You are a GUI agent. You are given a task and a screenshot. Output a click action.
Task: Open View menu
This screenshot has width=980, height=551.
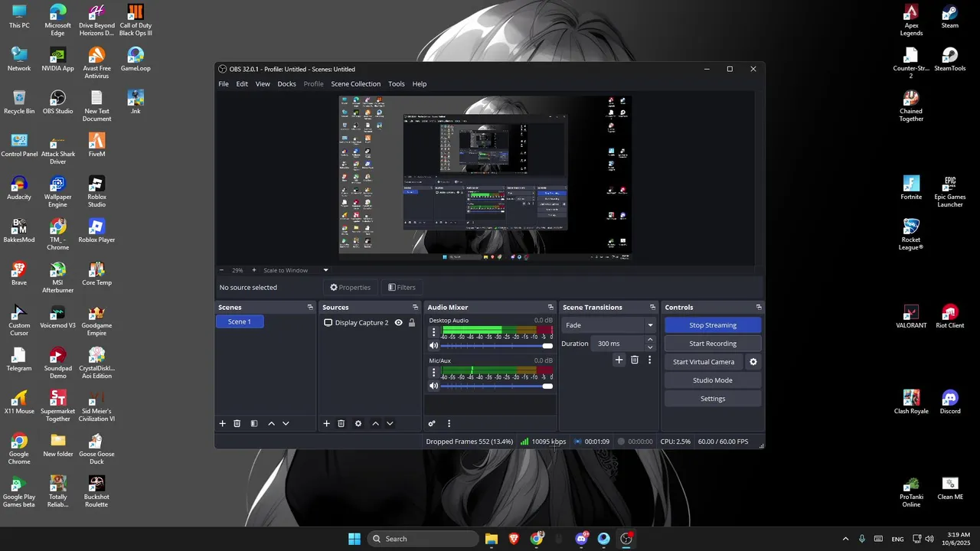[x=263, y=84]
